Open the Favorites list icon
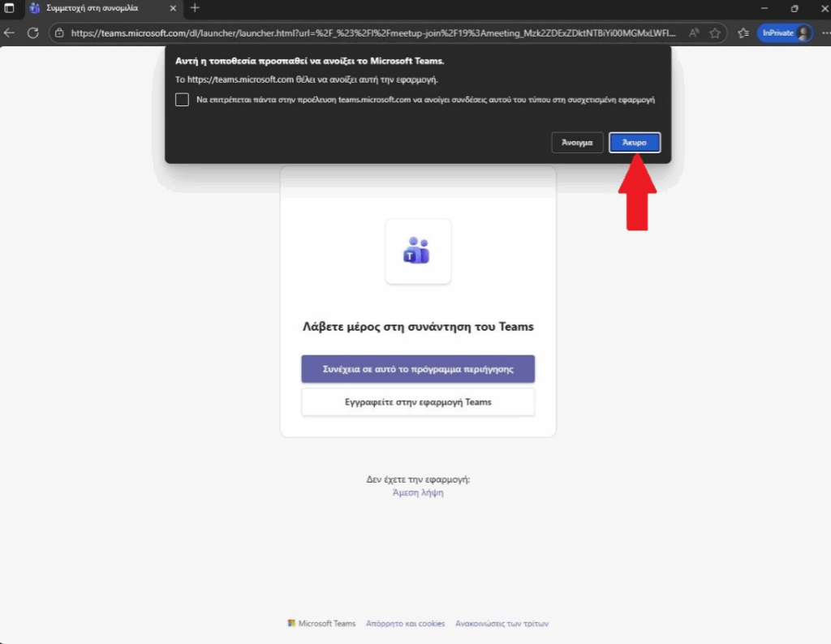 tap(743, 33)
